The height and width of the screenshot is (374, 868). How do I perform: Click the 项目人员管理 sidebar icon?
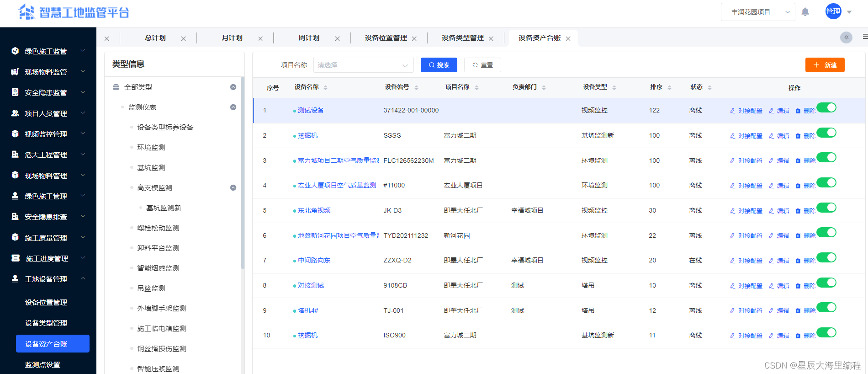[x=15, y=113]
